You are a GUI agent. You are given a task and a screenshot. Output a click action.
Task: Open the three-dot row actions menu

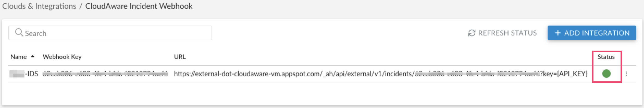626,74
